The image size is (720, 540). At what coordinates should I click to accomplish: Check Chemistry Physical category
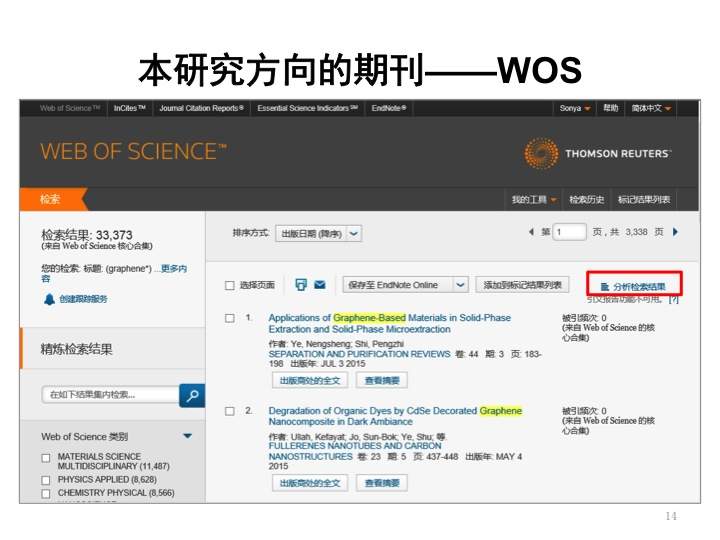coord(45,494)
